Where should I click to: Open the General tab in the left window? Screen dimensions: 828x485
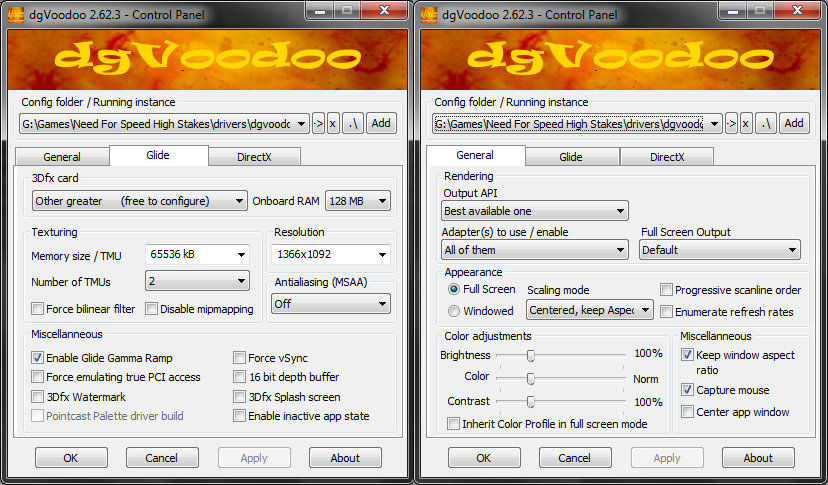tap(62, 157)
